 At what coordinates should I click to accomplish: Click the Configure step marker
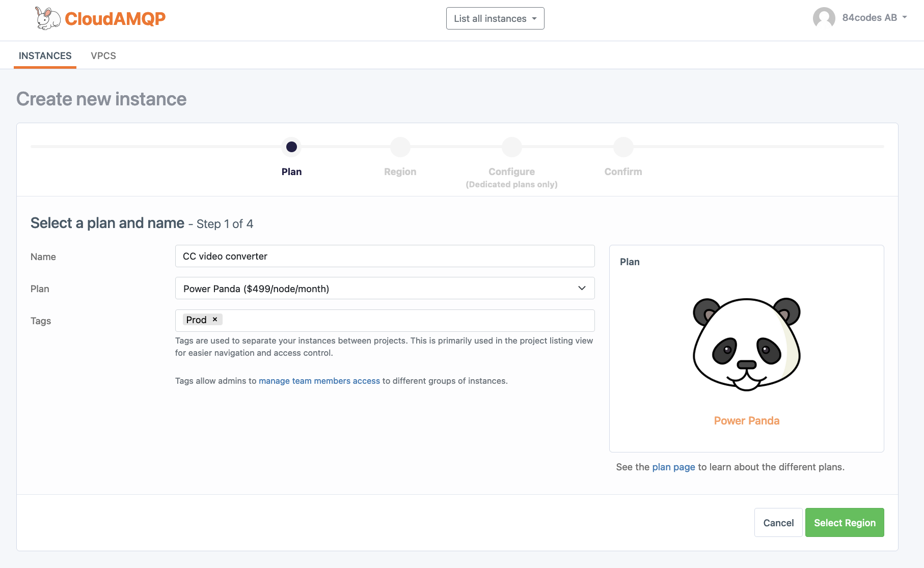pyautogui.click(x=512, y=147)
